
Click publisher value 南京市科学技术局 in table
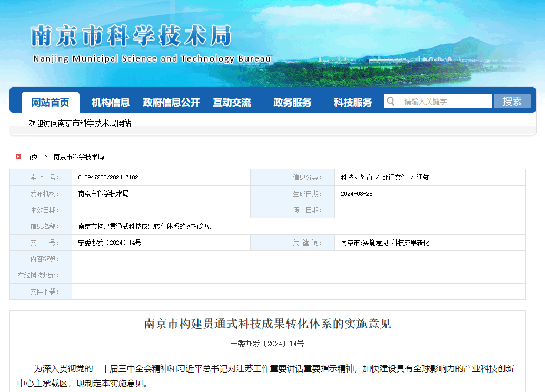pyautogui.click(x=103, y=194)
